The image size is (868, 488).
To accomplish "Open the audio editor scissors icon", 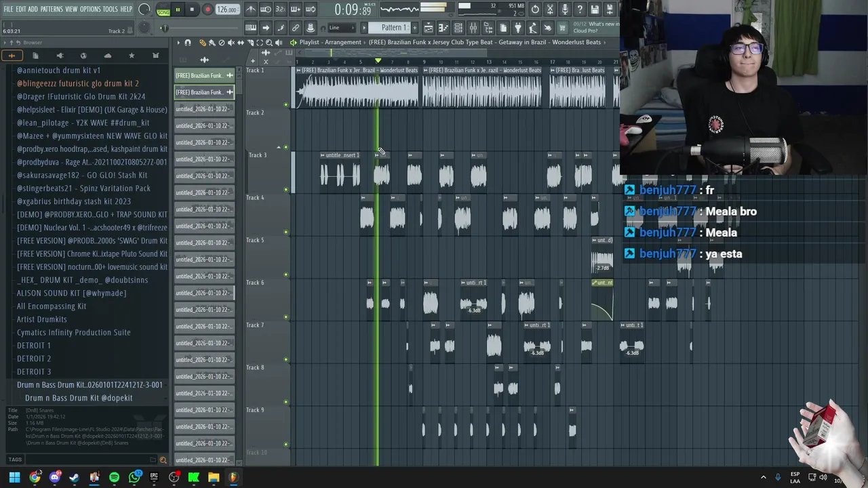I will (x=550, y=9).
